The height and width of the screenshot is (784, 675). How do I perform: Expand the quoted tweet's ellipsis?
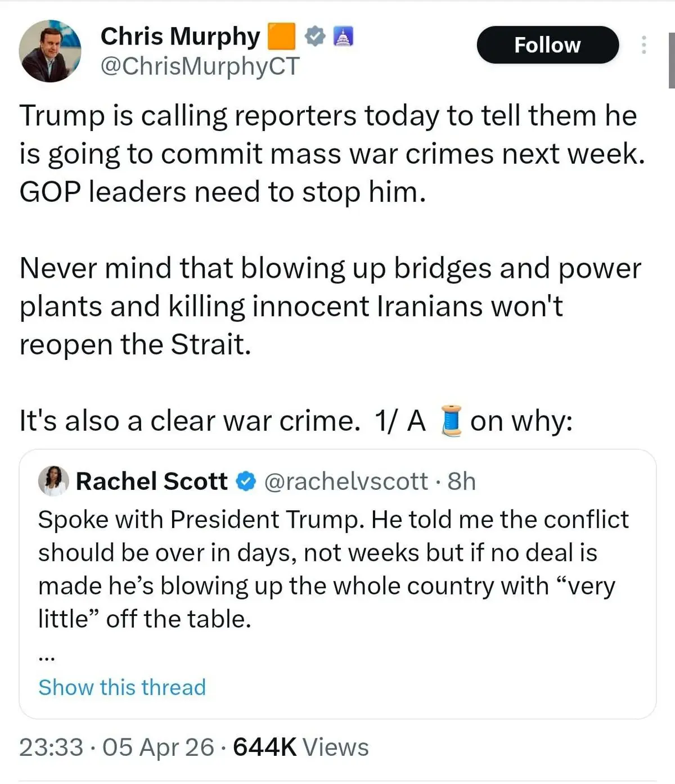click(46, 656)
